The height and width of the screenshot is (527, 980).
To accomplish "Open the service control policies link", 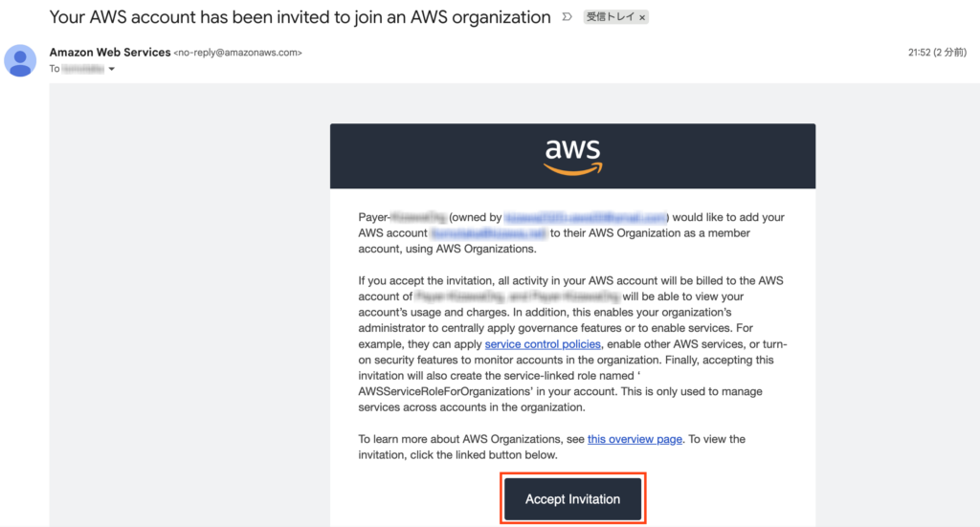I will tap(543, 344).
